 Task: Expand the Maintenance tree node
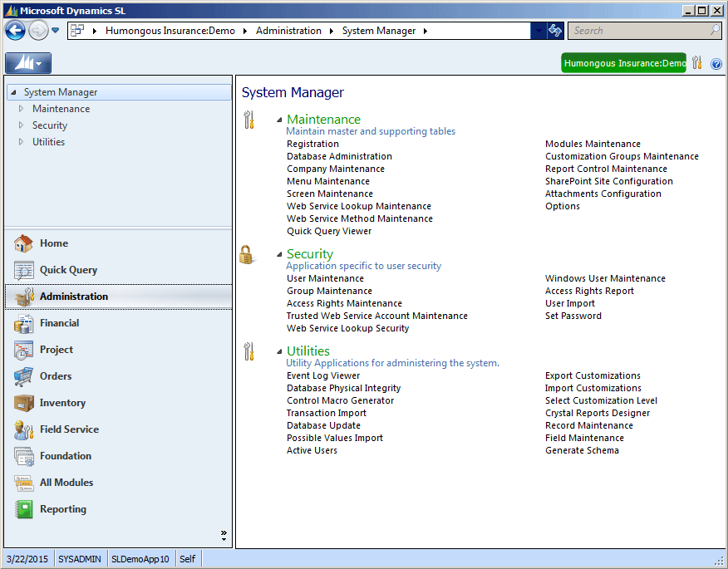(21, 109)
